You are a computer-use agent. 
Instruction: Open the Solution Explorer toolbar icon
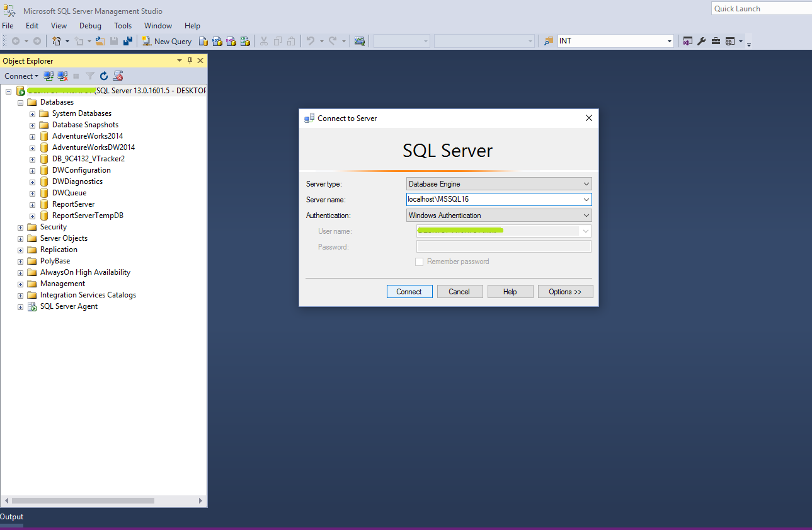pyautogui.click(x=688, y=41)
